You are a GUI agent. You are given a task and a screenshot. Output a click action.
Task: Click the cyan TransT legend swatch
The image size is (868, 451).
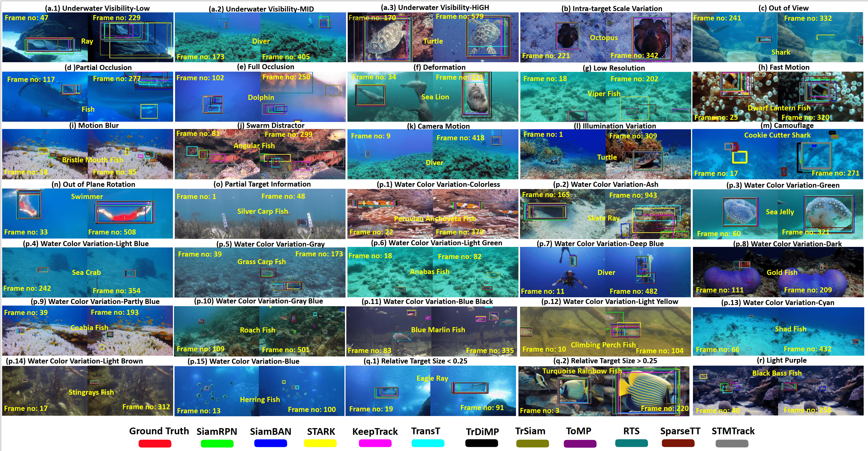tap(428, 443)
